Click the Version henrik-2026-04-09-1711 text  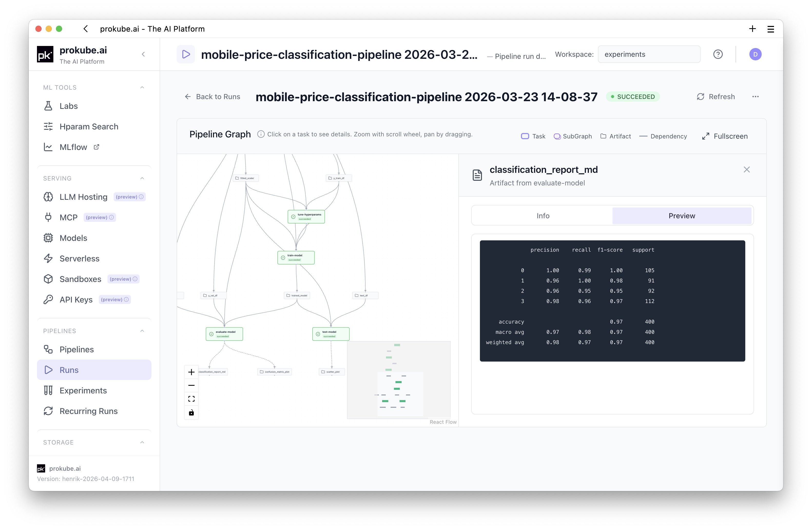86,479
